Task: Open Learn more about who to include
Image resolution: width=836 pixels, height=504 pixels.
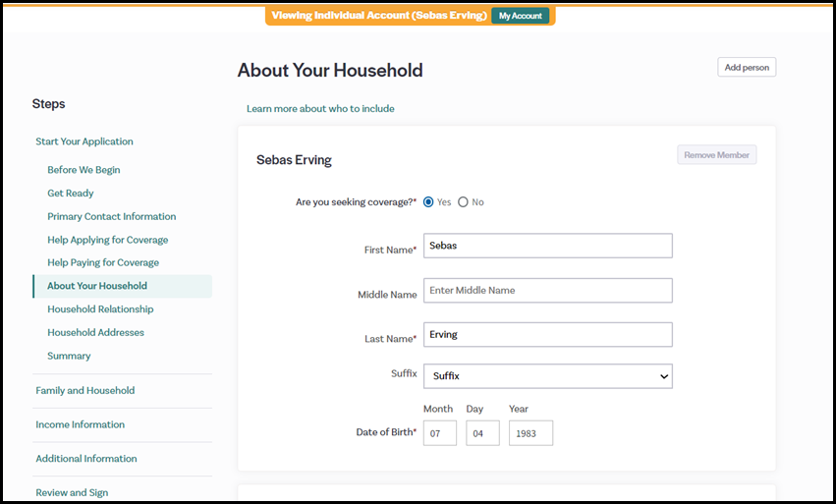Action: point(320,109)
